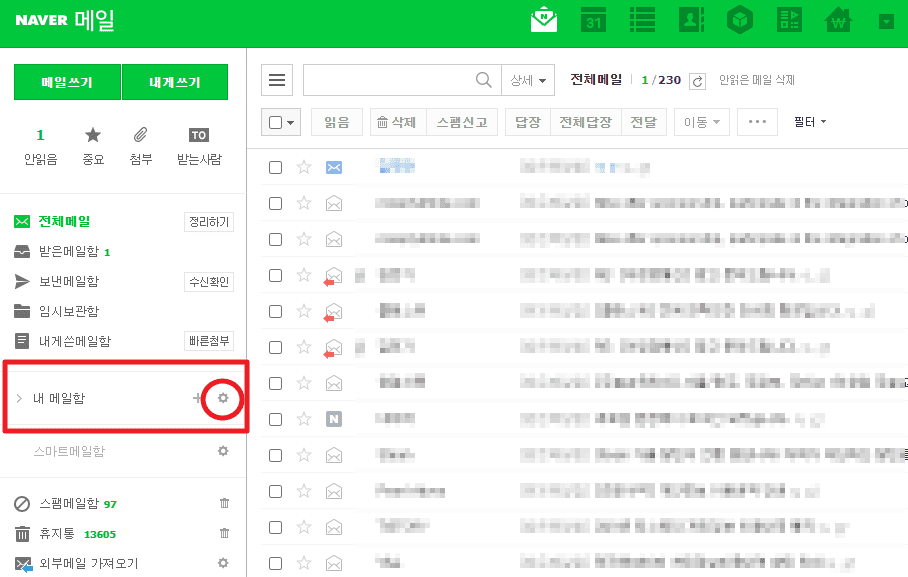The width and height of the screenshot is (908, 577).
Task: Click the blue unread envelope icon
Action: coord(334,167)
